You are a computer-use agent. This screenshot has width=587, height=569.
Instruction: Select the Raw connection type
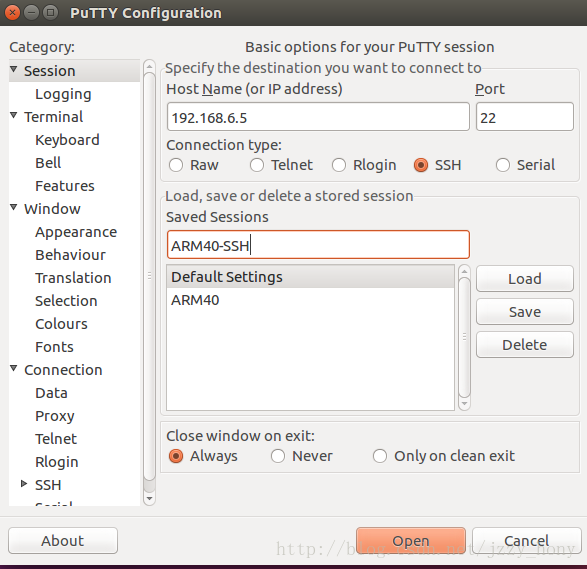pos(176,165)
